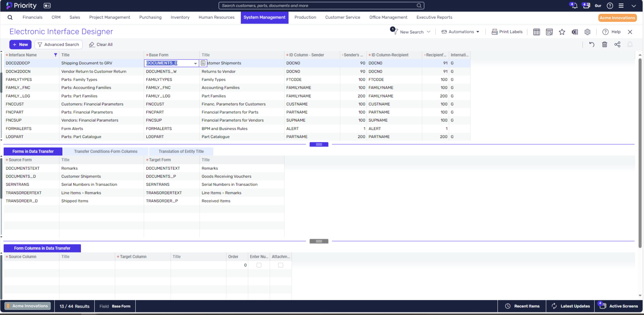Open the design settings gear icon
This screenshot has width=644, height=315.
587,32
